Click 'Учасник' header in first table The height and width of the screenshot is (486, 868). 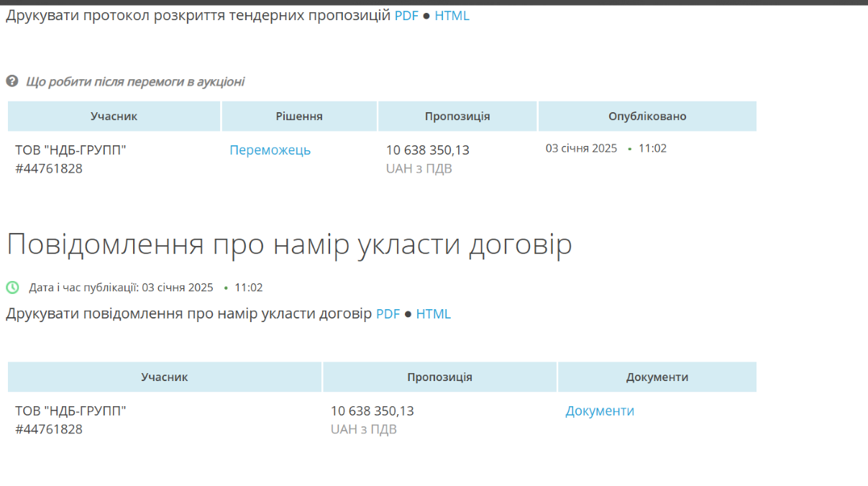coord(114,116)
